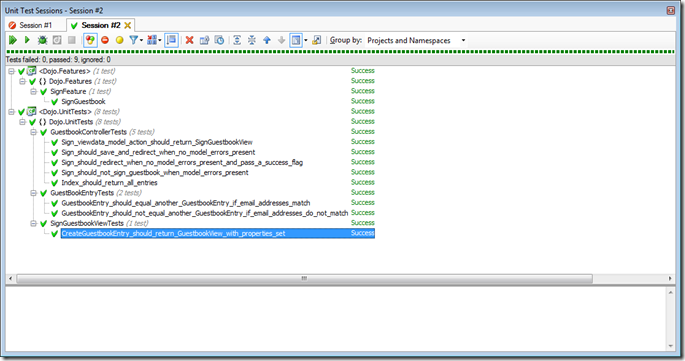Viewport: 685px width, 361px height.
Task: Click Success status of SignGuestbook row
Action: 363,101
